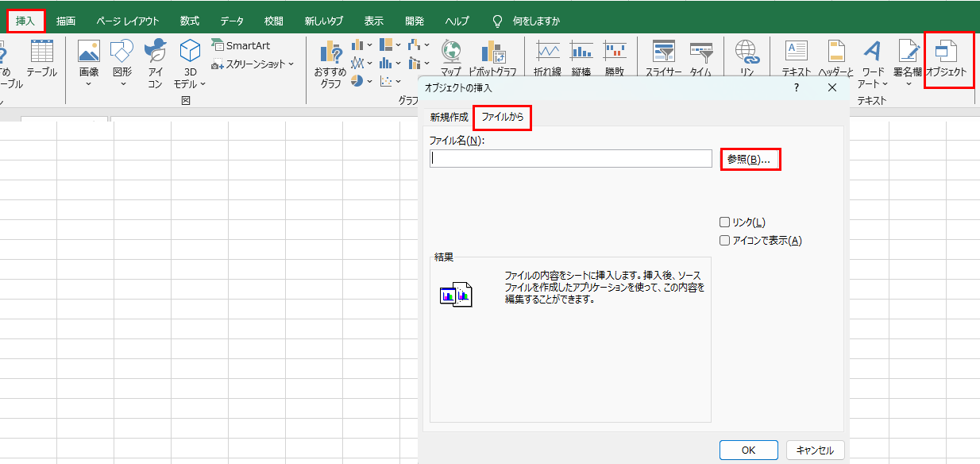Click the SmartArt button
The width and height of the screenshot is (980, 464).
[x=241, y=46]
